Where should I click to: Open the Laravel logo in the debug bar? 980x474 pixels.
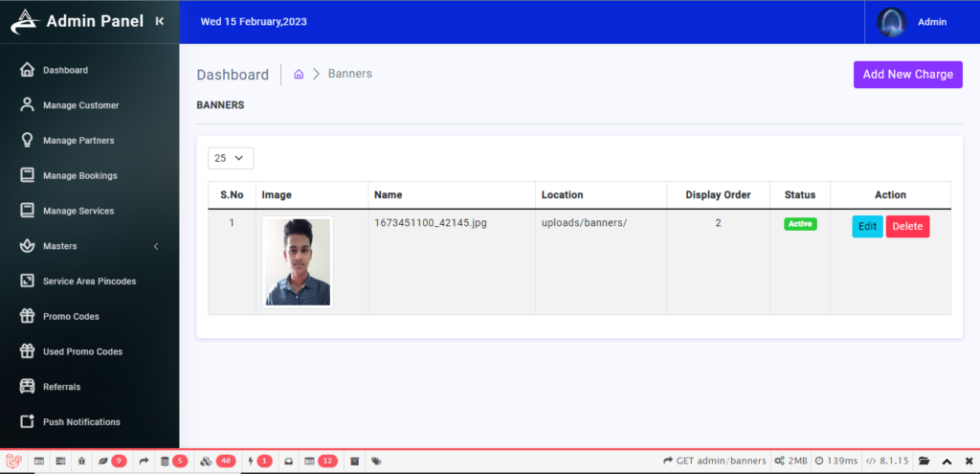[14, 462]
